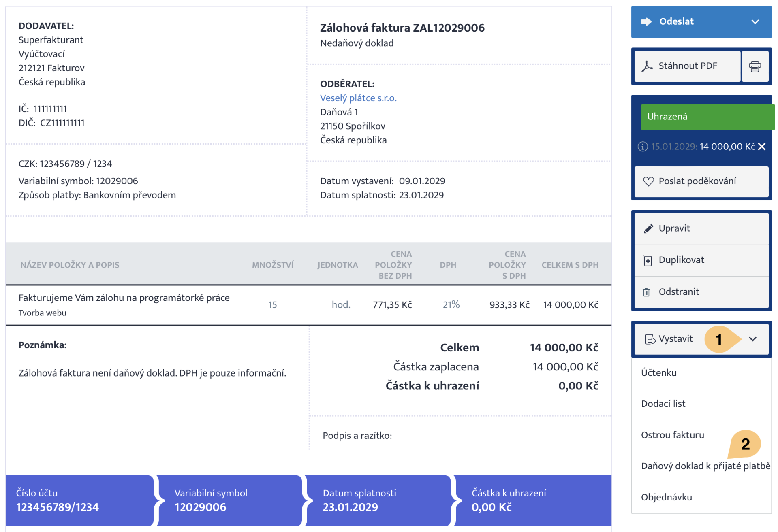
Task: Click Odstranit to delete invoice
Action: (x=701, y=292)
